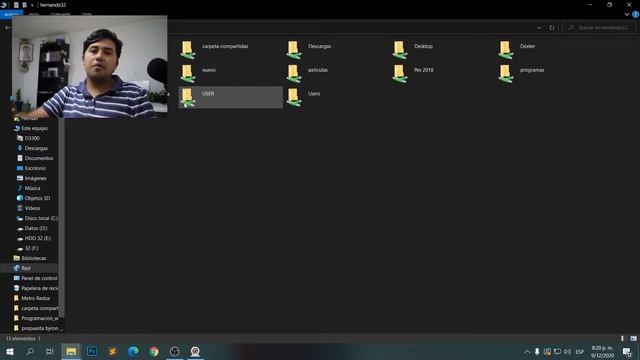Change ESP input language in taskbar
The image size is (640, 360).
click(580, 351)
